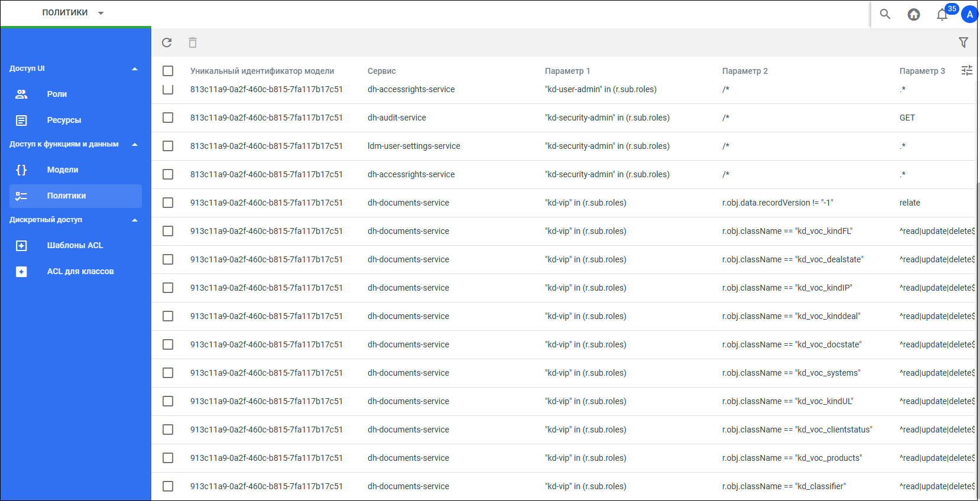Sort by Параметр 3 column header

coord(922,71)
